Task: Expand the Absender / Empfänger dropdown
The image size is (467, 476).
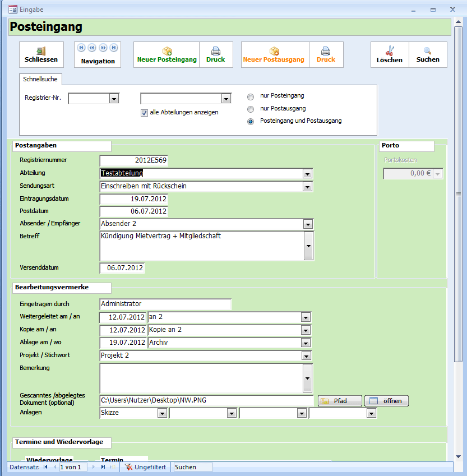Action: (x=308, y=224)
